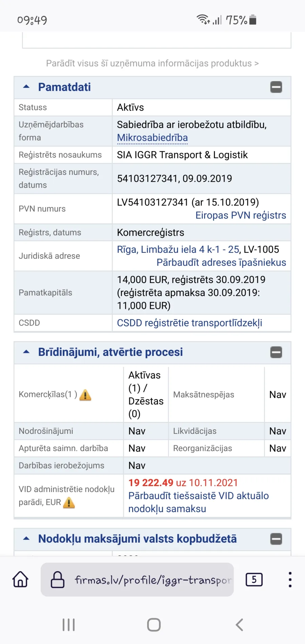Collapse Nodokļu maksājumi section with minus button

(276, 539)
